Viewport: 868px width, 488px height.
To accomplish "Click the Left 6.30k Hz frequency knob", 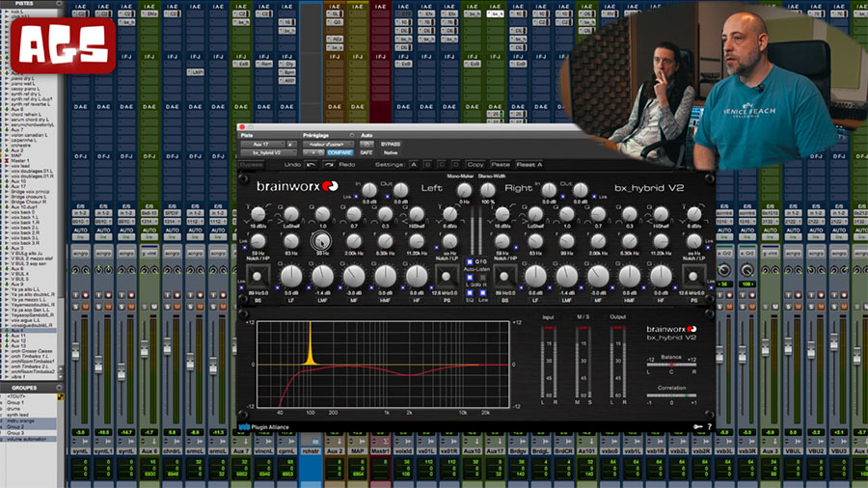I will (x=385, y=241).
